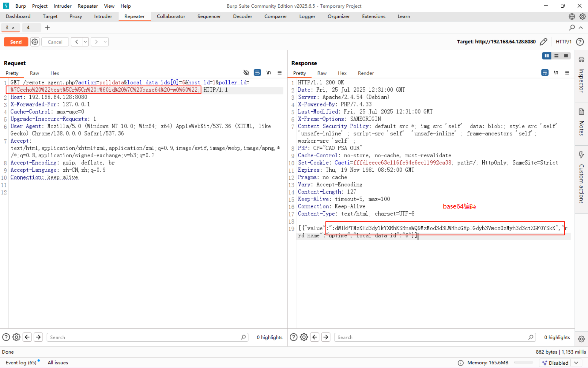Open Burp settings gear in top bar

point(582,16)
